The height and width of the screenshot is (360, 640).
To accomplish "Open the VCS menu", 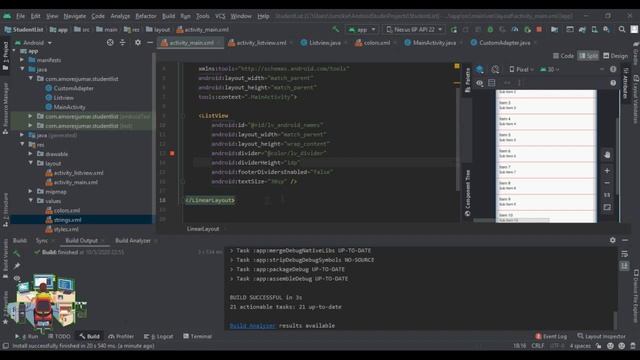I will pos(220,16).
